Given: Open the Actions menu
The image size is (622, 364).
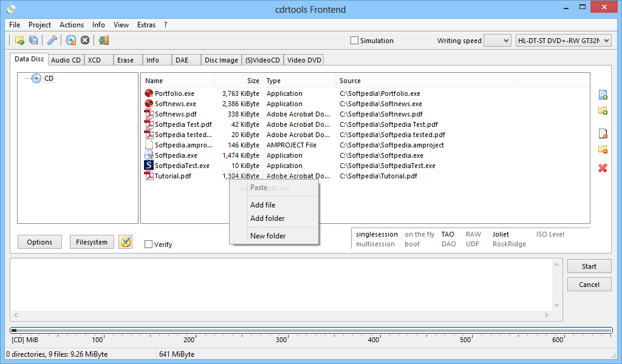Looking at the screenshot, I should [x=72, y=24].
